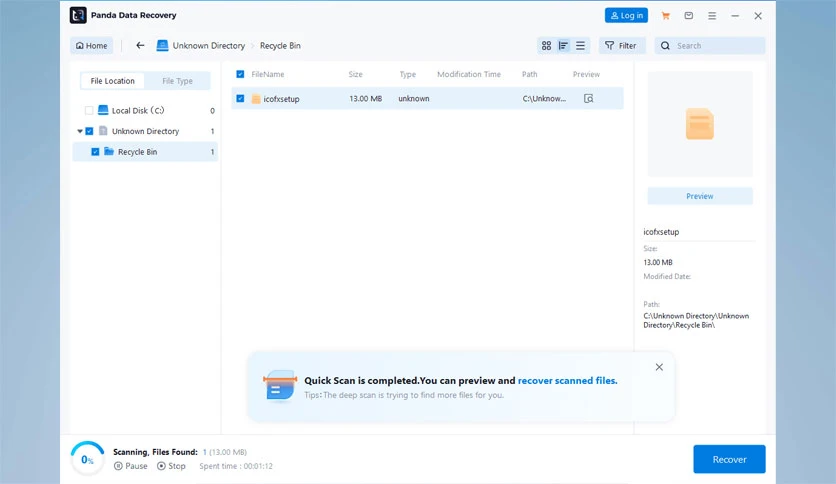Sort by the FileName column header
The height and width of the screenshot is (484, 836).
(268, 74)
